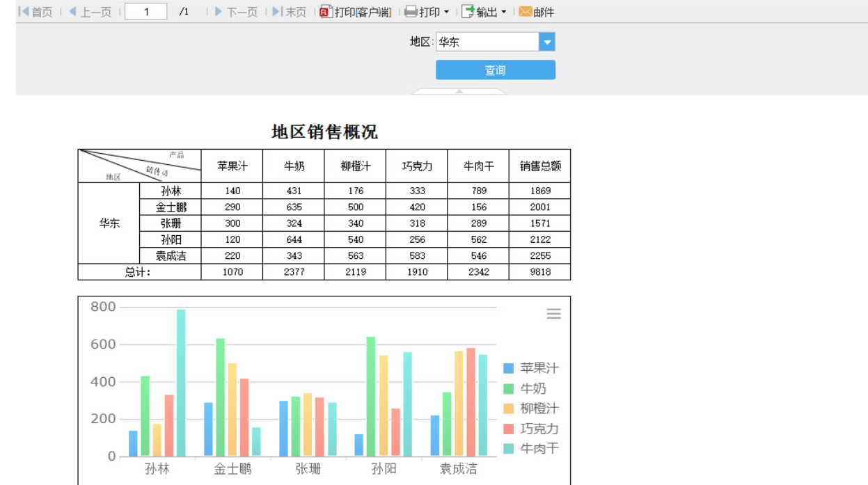Open the 打印 dropdown arrow

coord(446,12)
